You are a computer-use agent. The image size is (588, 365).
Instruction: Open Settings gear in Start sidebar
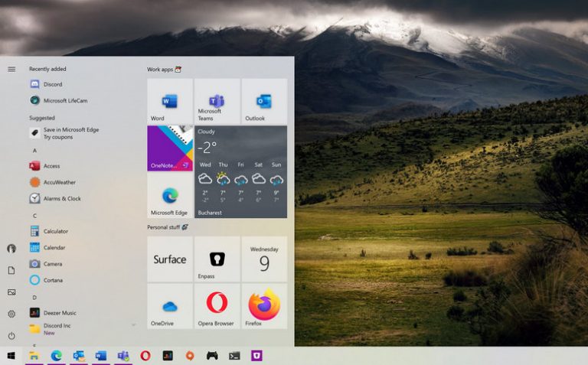(11, 314)
